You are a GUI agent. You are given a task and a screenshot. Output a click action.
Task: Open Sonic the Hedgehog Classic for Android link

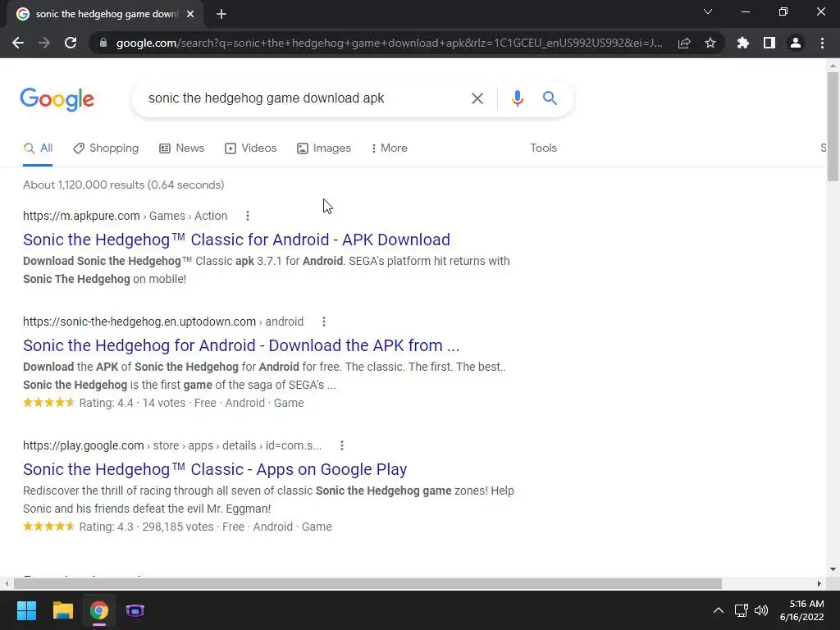click(x=236, y=240)
